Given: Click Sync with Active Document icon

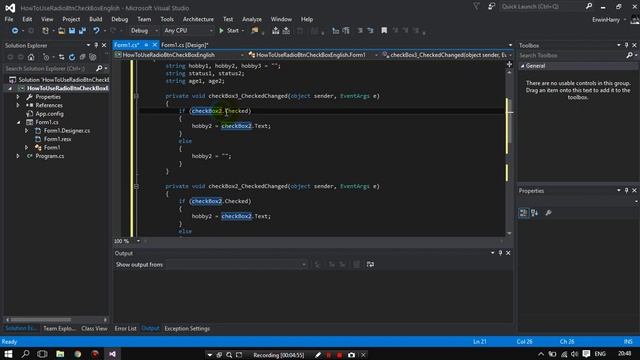Looking at the screenshot, I should (x=61, y=57).
